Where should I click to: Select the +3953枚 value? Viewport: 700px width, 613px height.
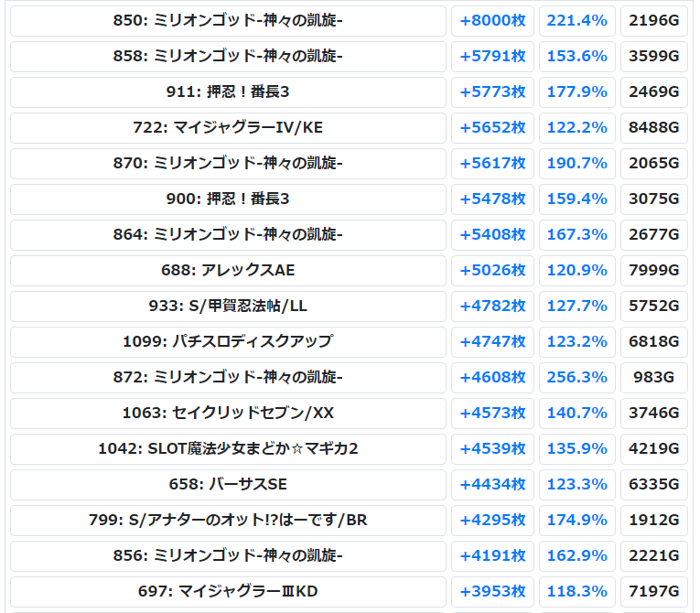coord(492,593)
